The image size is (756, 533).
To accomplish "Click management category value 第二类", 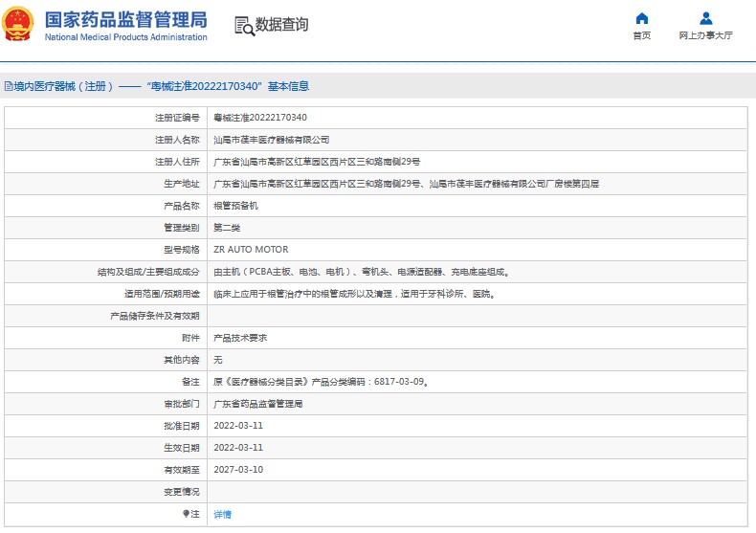I will 226,228.
